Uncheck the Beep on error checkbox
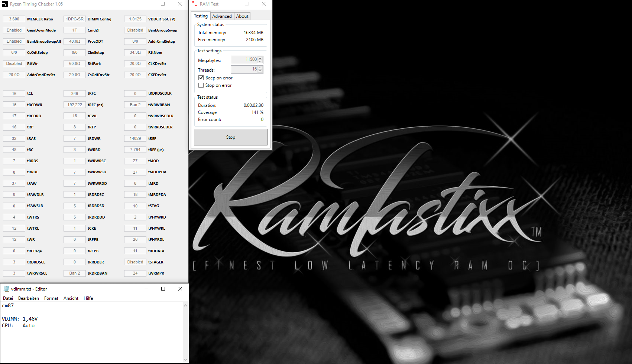The image size is (632, 364). (201, 78)
